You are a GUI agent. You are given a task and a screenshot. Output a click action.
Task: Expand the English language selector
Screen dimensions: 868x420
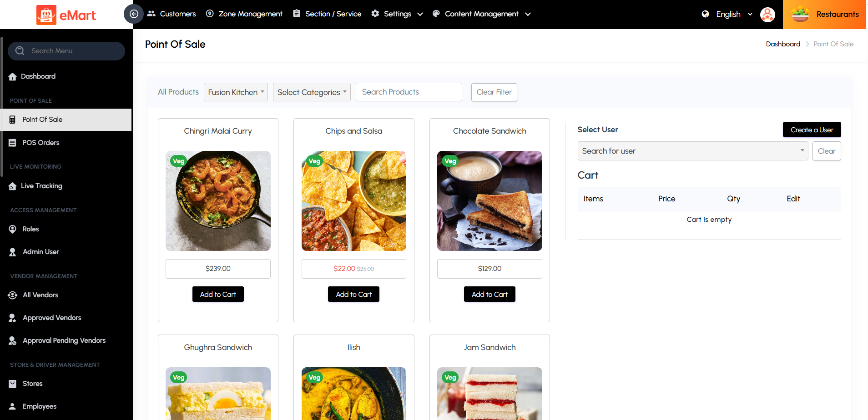coord(727,14)
